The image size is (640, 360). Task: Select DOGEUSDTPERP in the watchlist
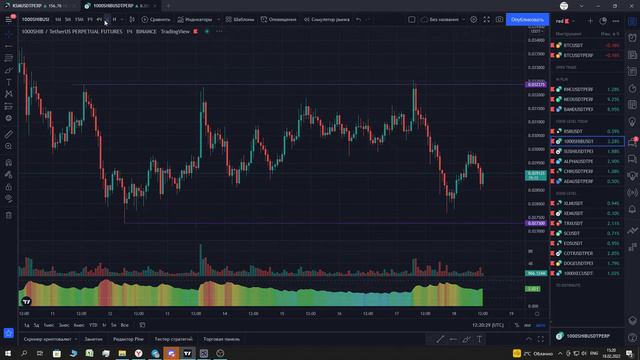[587, 263]
